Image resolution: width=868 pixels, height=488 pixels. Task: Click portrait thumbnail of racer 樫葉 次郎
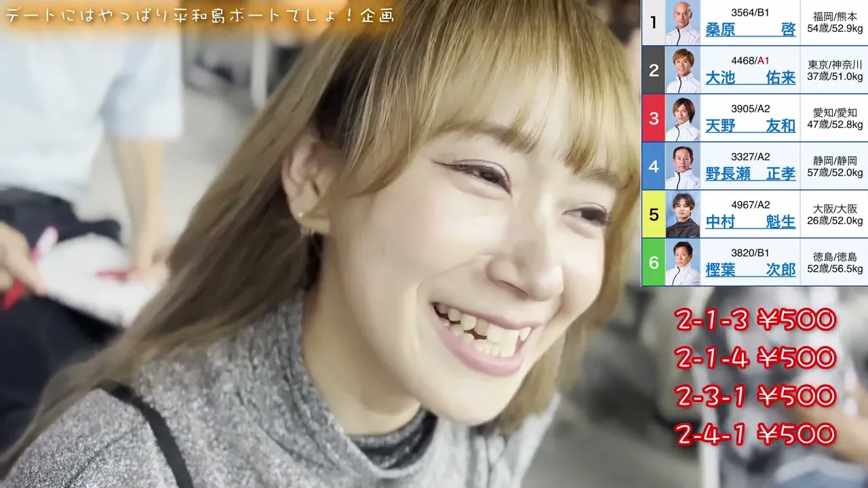pos(682,262)
